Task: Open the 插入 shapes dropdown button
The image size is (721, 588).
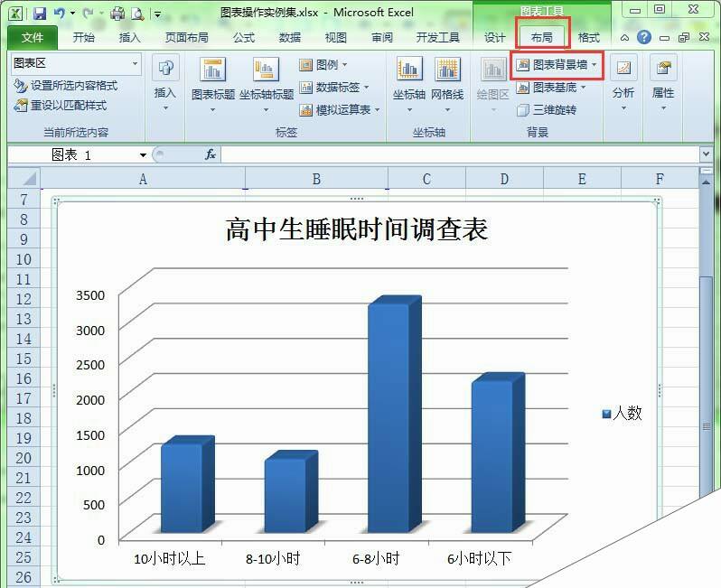Action: [165, 83]
